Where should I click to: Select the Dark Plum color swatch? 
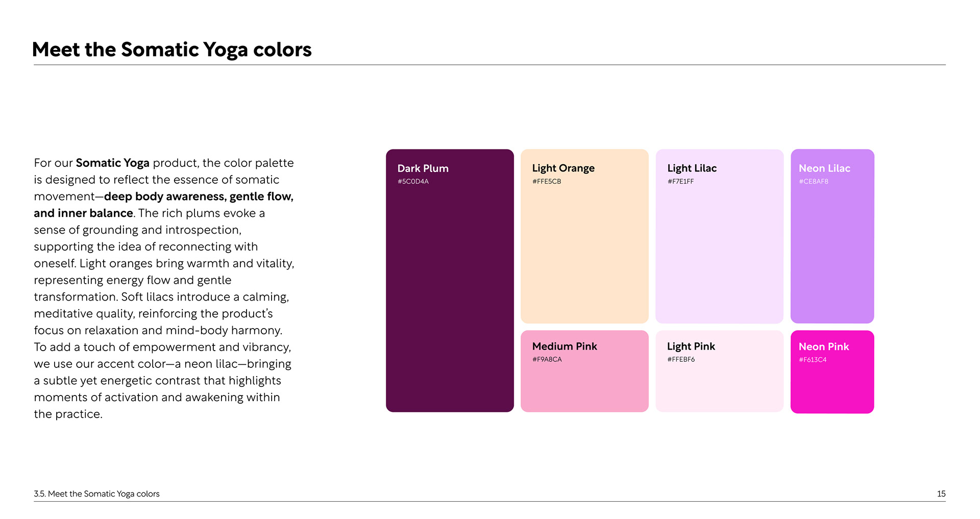point(450,281)
